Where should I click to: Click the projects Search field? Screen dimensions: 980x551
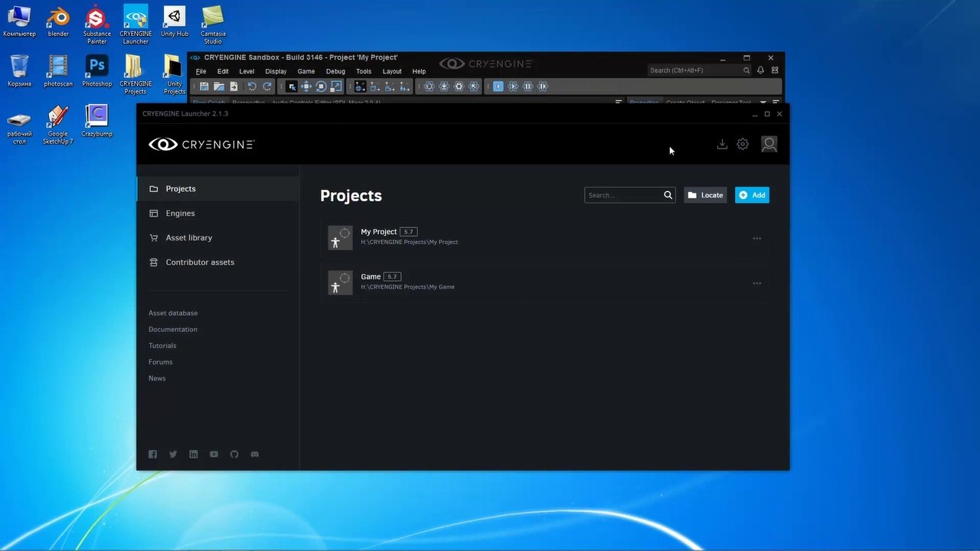623,195
